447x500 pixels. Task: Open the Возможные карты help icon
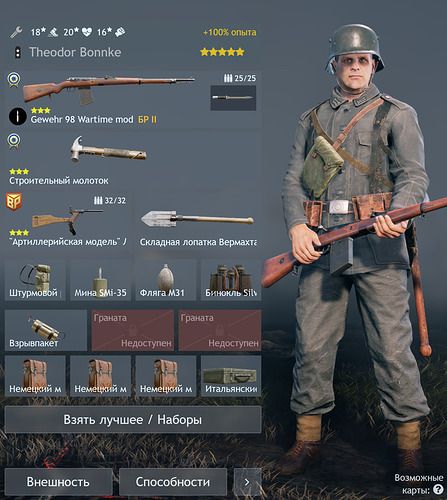pos(438,490)
